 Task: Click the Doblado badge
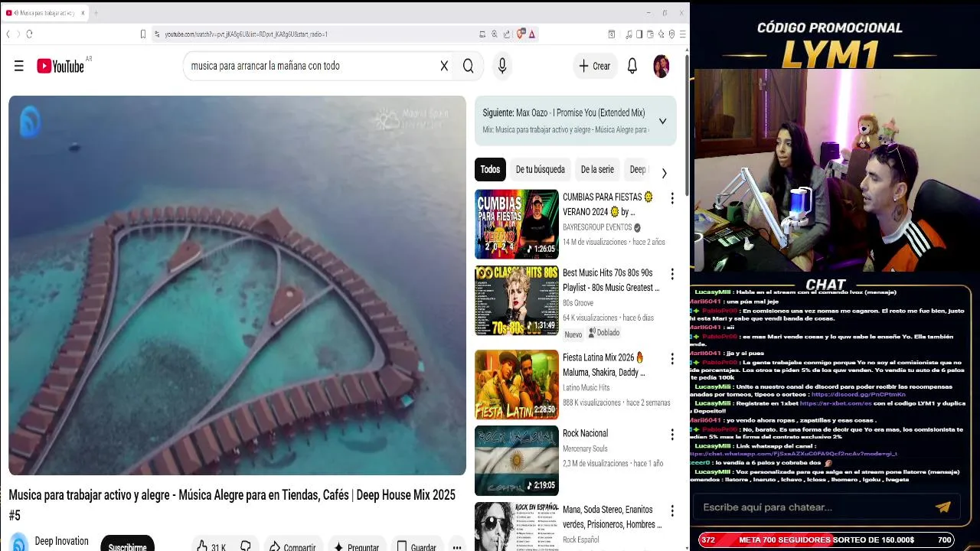[603, 333]
